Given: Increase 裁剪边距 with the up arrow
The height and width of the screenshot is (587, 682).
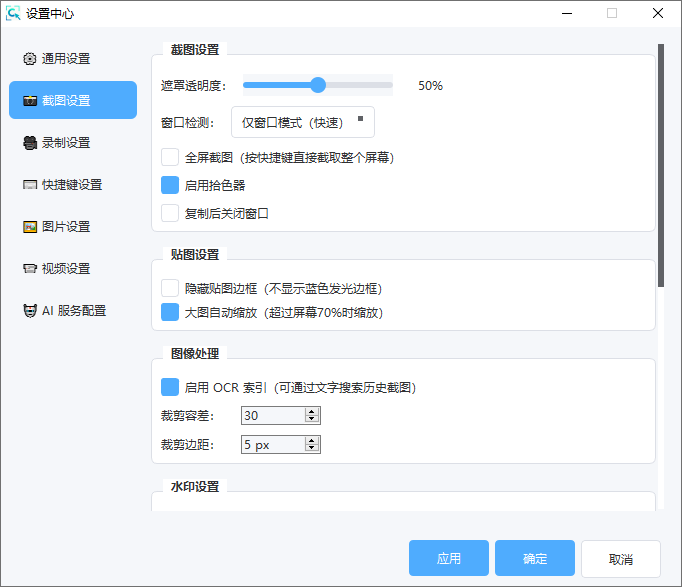Looking at the screenshot, I should click(x=311, y=441).
